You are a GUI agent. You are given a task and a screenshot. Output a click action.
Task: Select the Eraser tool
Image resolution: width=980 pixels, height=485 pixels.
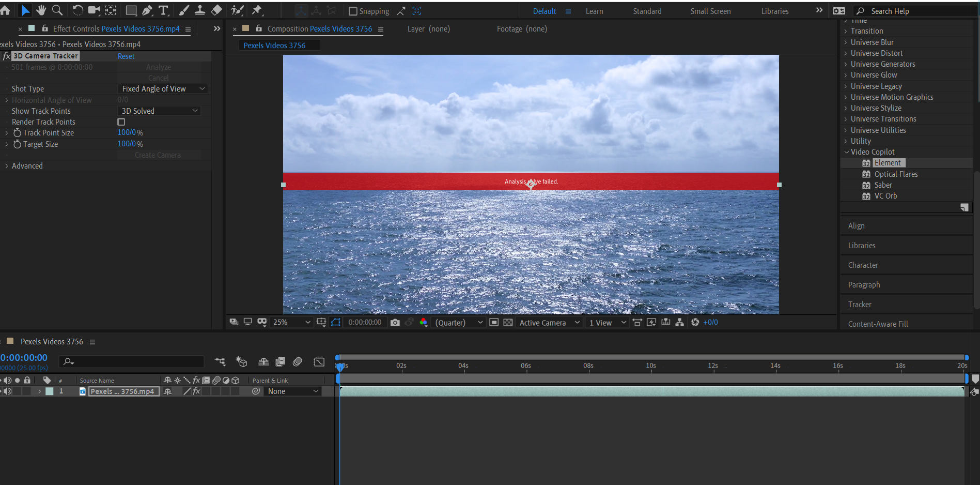point(217,10)
